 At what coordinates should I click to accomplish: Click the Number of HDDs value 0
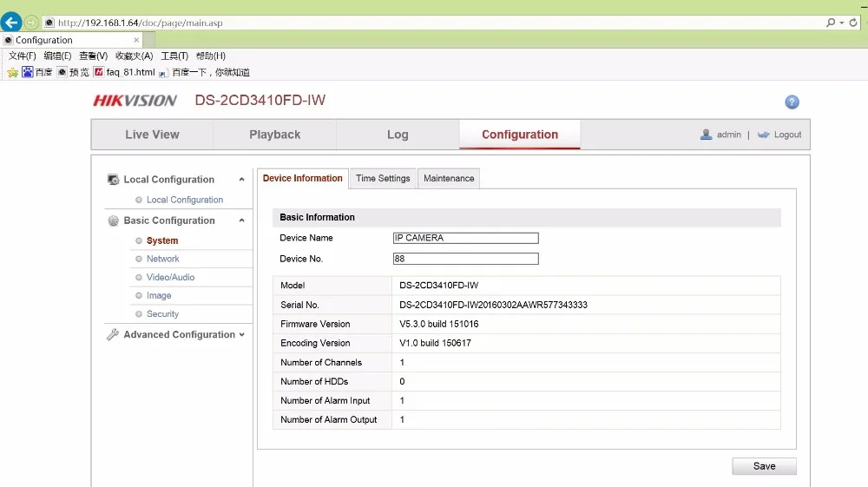(x=402, y=381)
